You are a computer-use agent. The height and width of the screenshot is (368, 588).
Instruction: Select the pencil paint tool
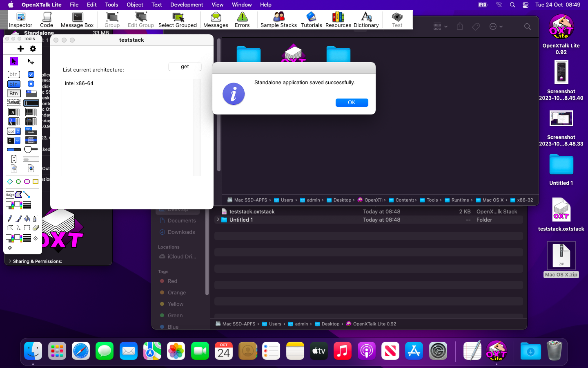(10, 218)
